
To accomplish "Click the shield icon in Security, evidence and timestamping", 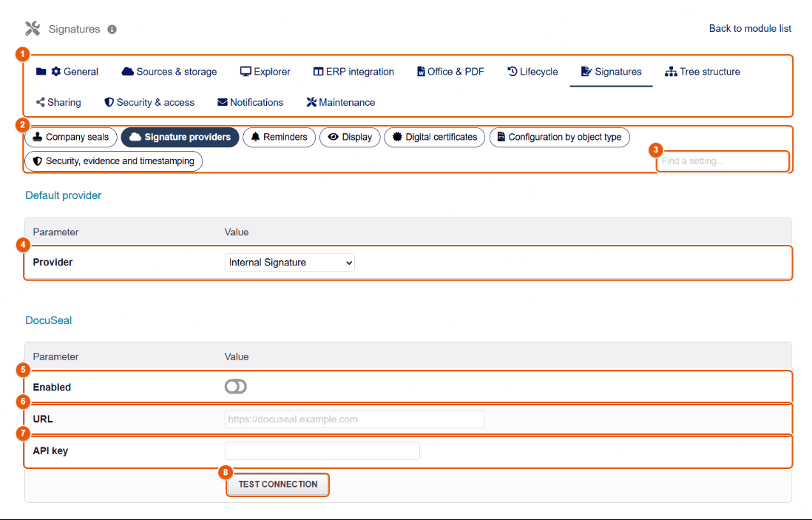I will click(x=37, y=161).
